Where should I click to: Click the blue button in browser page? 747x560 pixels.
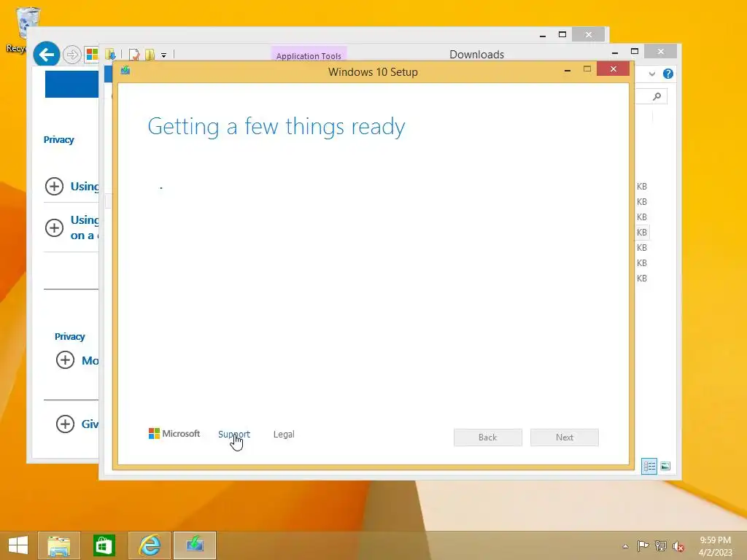click(71, 85)
